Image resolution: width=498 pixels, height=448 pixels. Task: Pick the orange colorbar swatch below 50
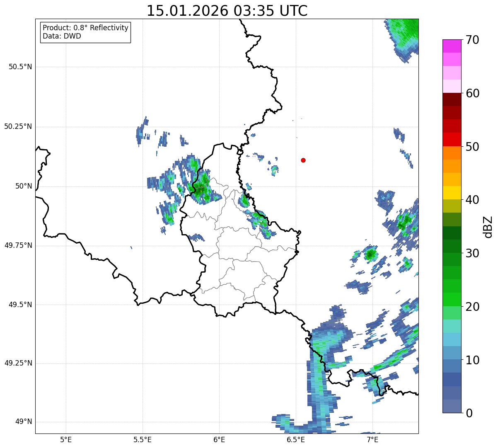(x=452, y=153)
